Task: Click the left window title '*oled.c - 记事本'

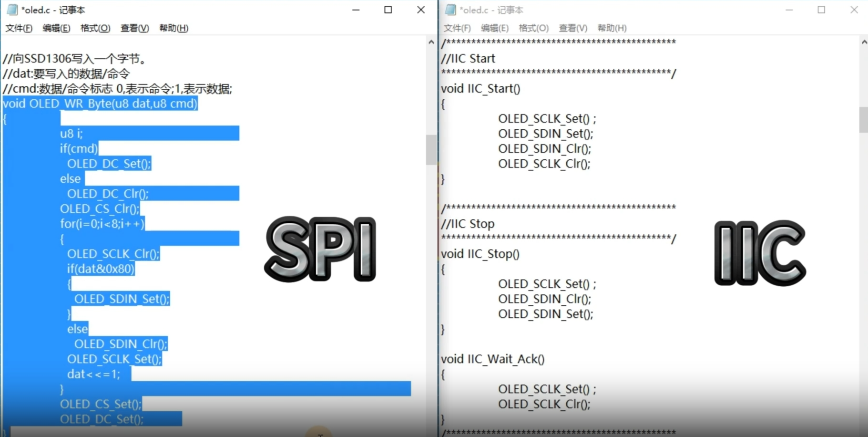Action: [x=53, y=10]
